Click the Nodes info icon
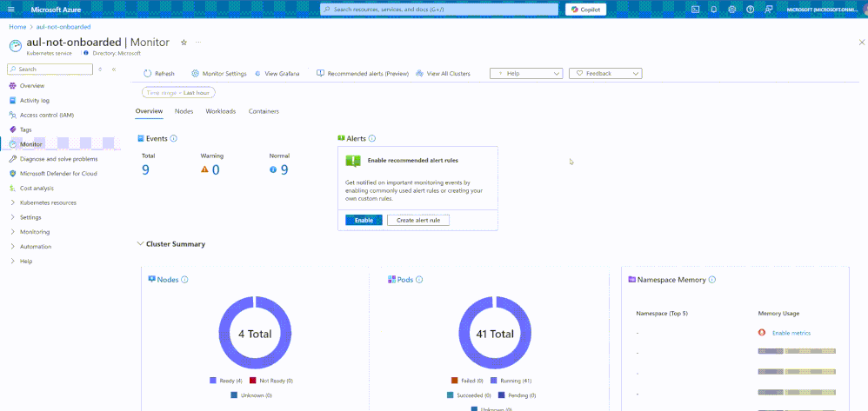Viewport: 868px width, 411px height. pos(185,280)
